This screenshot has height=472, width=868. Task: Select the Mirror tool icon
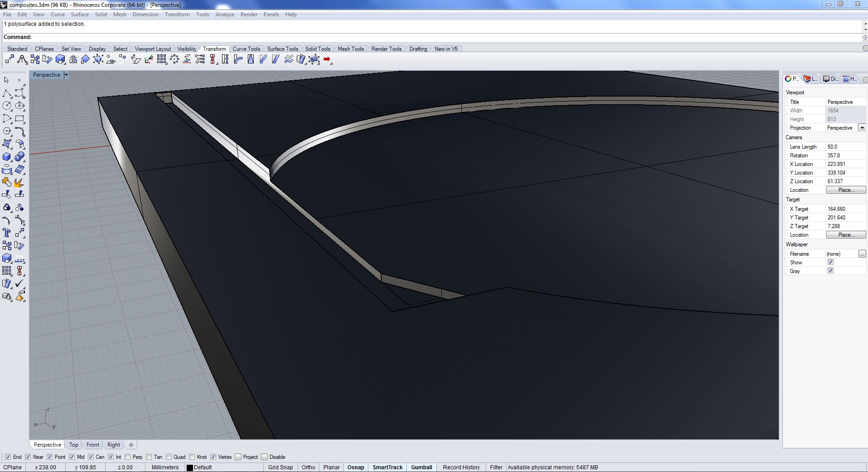73,59
